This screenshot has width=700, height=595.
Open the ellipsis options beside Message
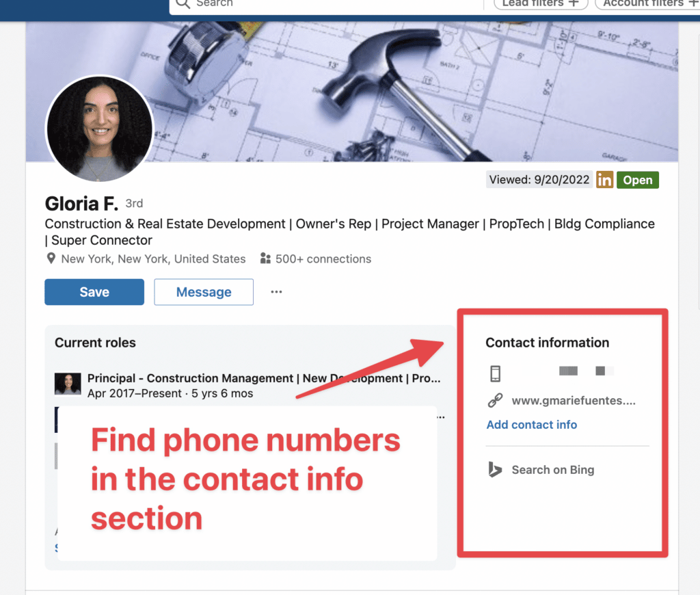[276, 291]
